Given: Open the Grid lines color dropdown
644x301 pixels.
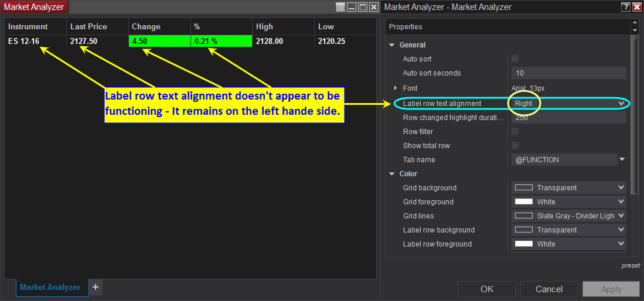Looking at the screenshot, I should point(621,216).
